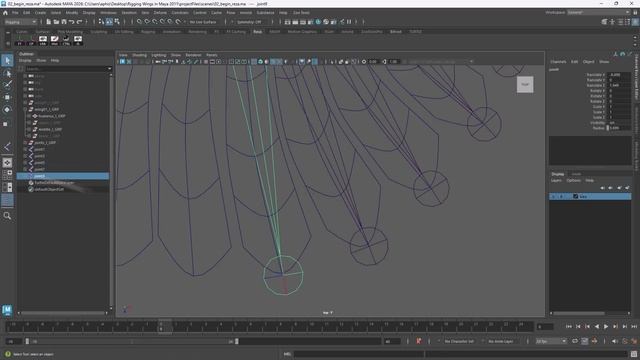
Task: Enable snap to curves magnet icon
Action: [147, 22]
